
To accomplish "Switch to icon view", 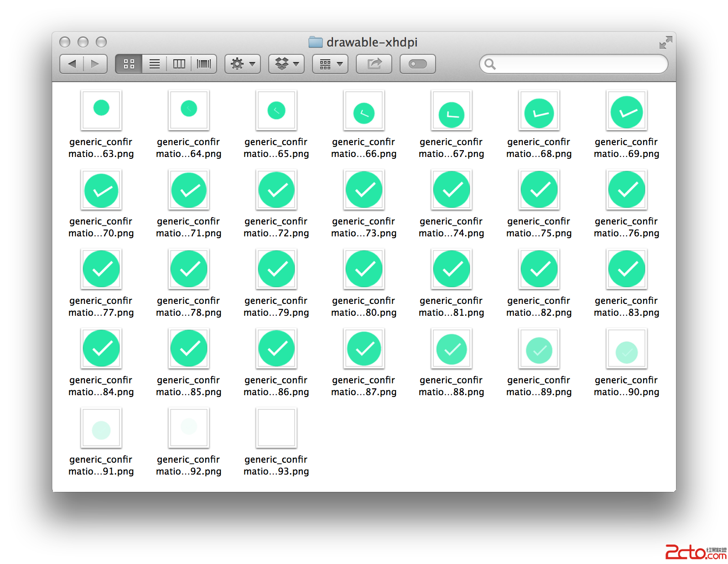I will point(129,64).
